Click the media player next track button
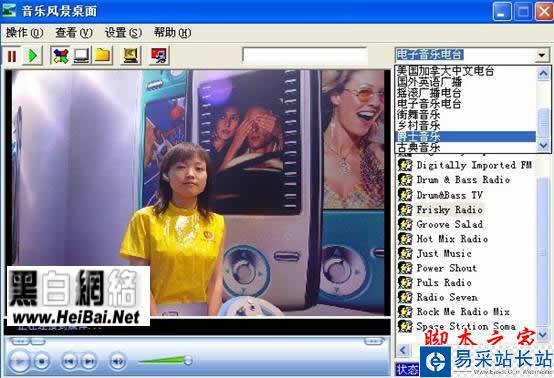Image resolution: width=554 pixels, height=378 pixels. 89,361
